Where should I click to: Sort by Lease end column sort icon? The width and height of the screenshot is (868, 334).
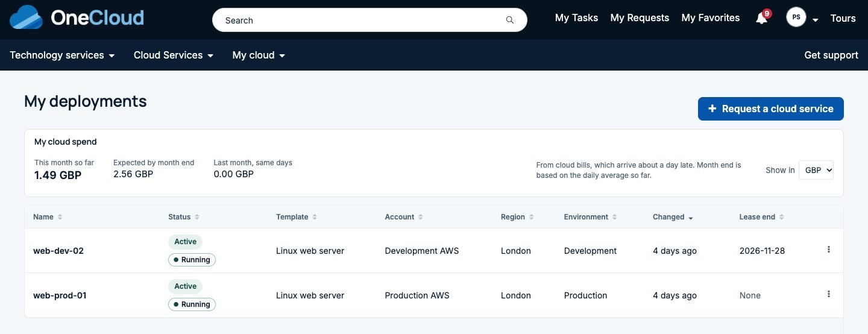pyautogui.click(x=782, y=217)
